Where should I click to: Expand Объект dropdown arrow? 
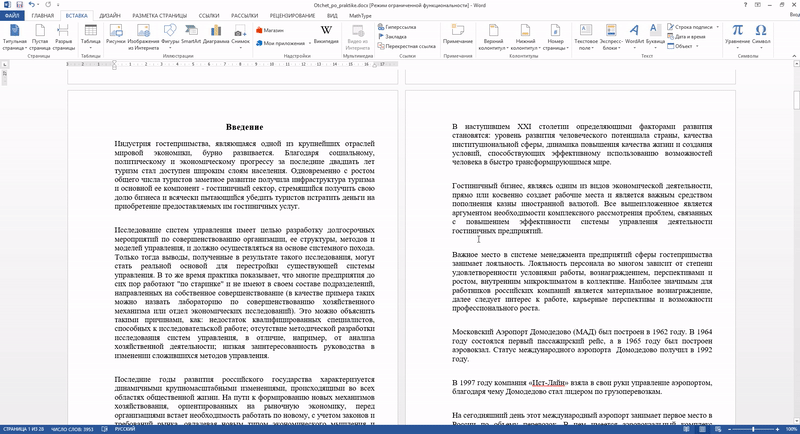click(x=697, y=46)
